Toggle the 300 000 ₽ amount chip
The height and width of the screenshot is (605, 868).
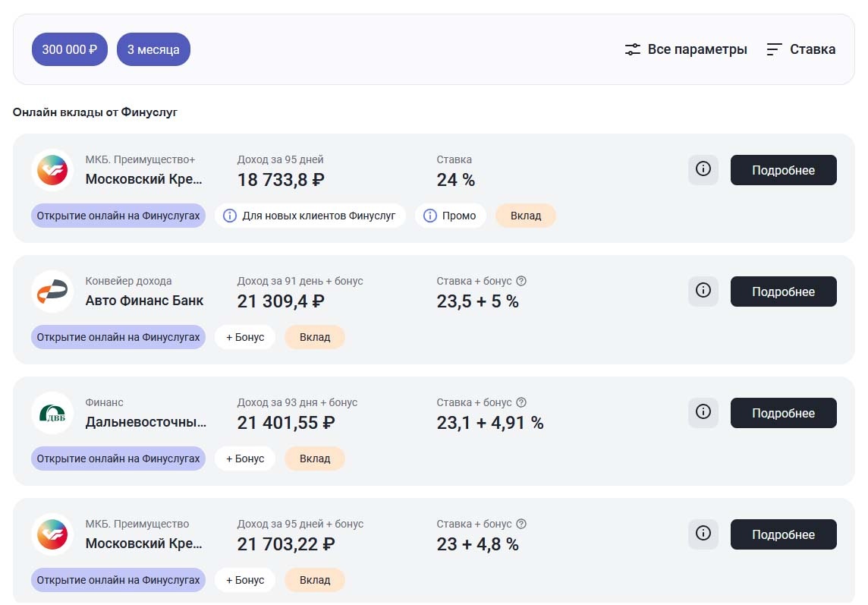tap(70, 49)
